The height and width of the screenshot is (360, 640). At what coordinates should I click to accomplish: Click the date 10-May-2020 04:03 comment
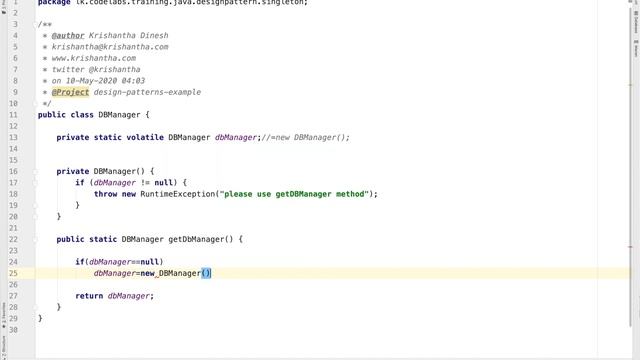tap(105, 81)
